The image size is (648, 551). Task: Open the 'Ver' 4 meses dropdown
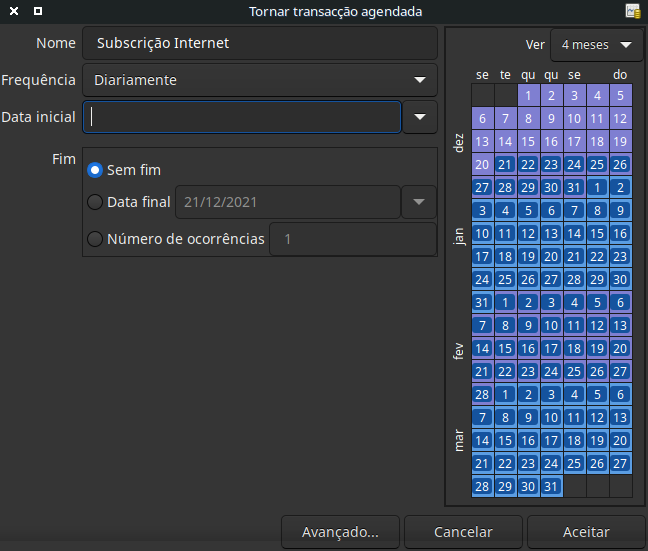[597, 45]
